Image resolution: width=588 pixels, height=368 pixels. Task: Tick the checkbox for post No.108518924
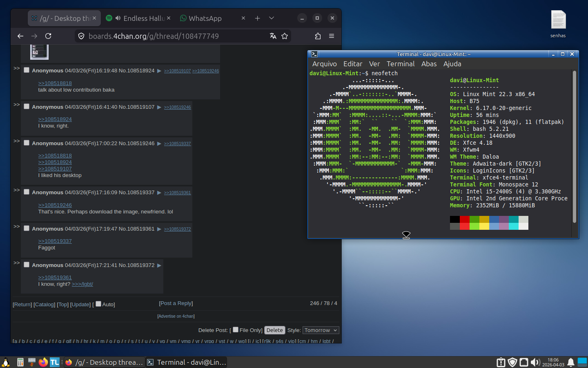point(27,70)
